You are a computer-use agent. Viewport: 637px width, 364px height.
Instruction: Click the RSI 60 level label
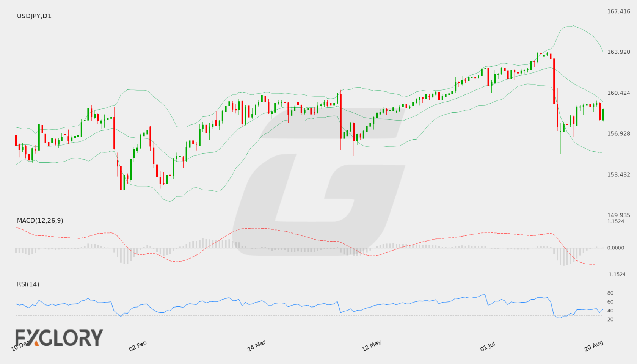pos(610,302)
